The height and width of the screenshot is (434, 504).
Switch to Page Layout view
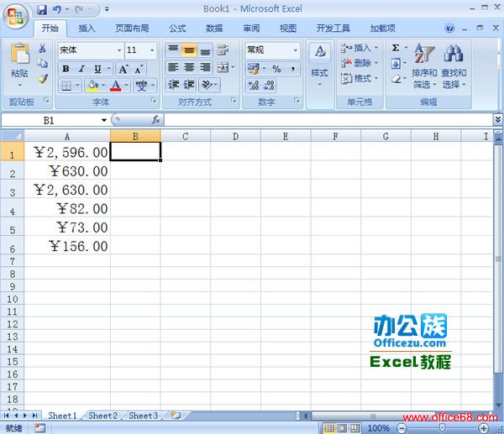[x=343, y=428]
